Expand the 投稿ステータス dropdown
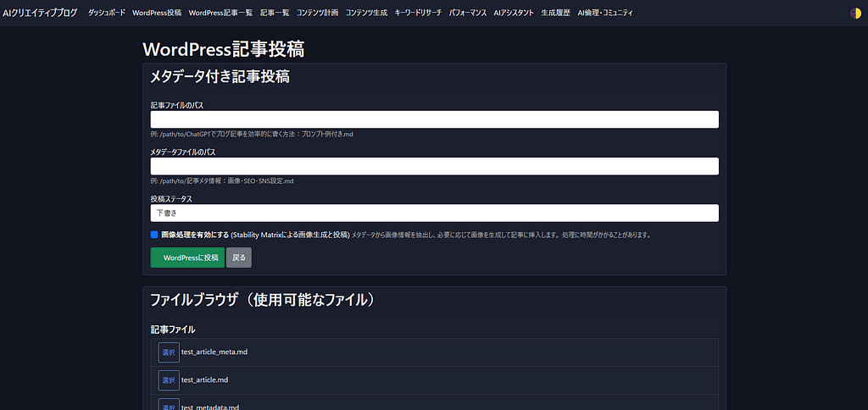Image resolution: width=868 pixels, height=410 pixels. pos(434,213)
